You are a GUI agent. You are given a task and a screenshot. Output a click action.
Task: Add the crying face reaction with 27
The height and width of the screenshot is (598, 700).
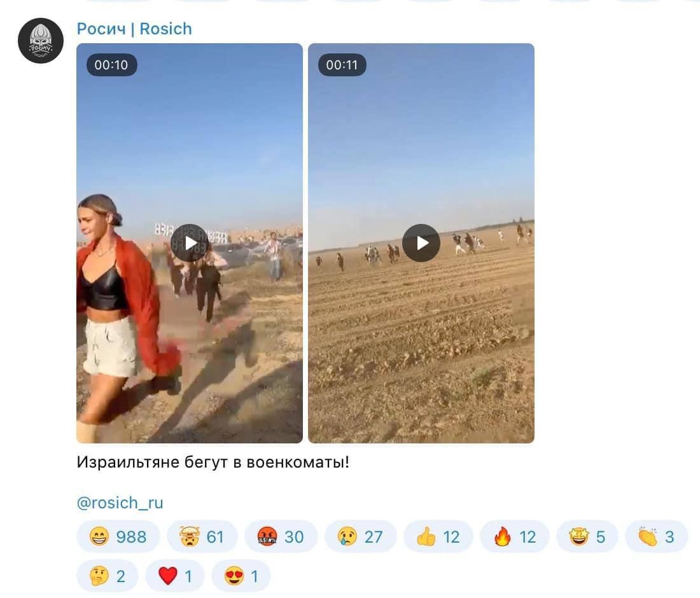click(360, 536)
